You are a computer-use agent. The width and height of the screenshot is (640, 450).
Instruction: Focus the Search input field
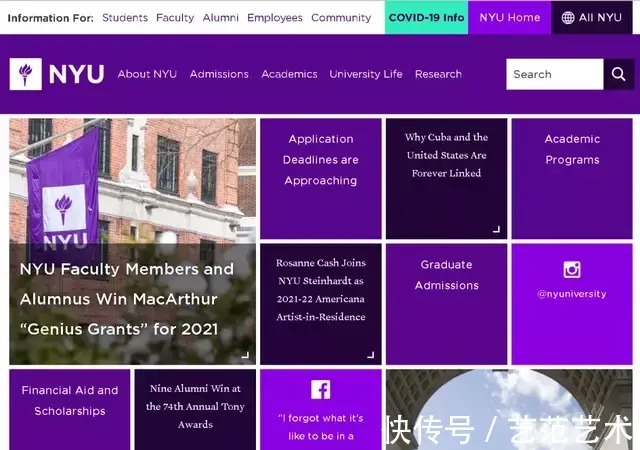tap(555, 74)
